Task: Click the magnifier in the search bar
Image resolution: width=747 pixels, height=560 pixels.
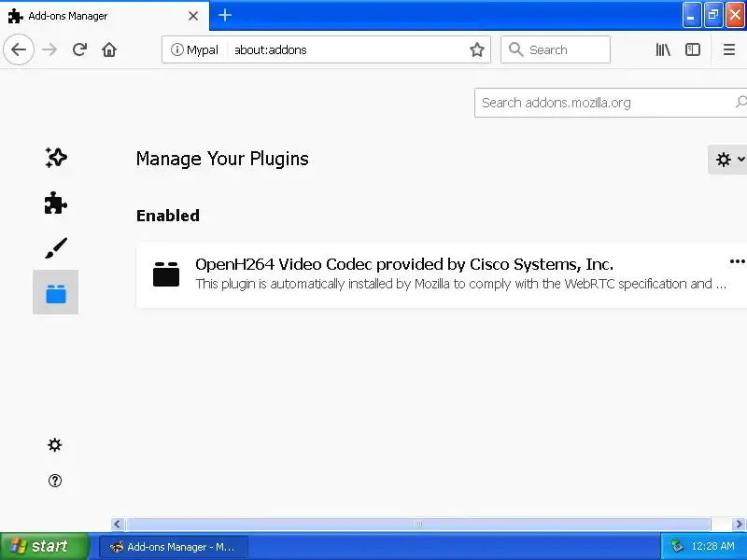Action: click(515, 49)
